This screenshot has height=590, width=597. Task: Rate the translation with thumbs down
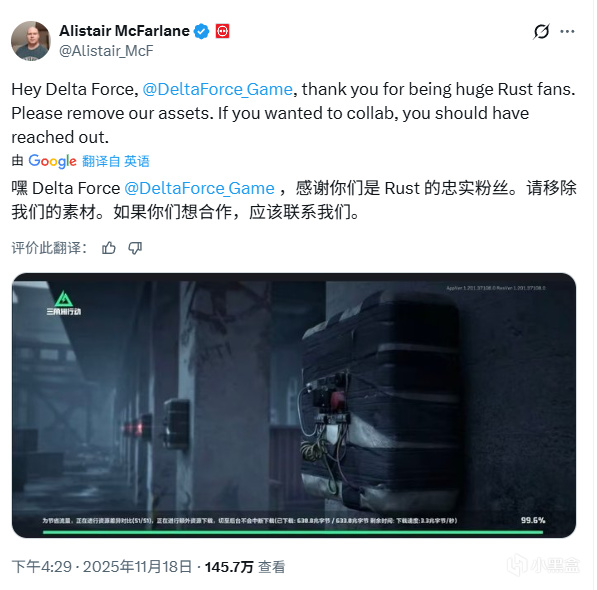point(135,248)
